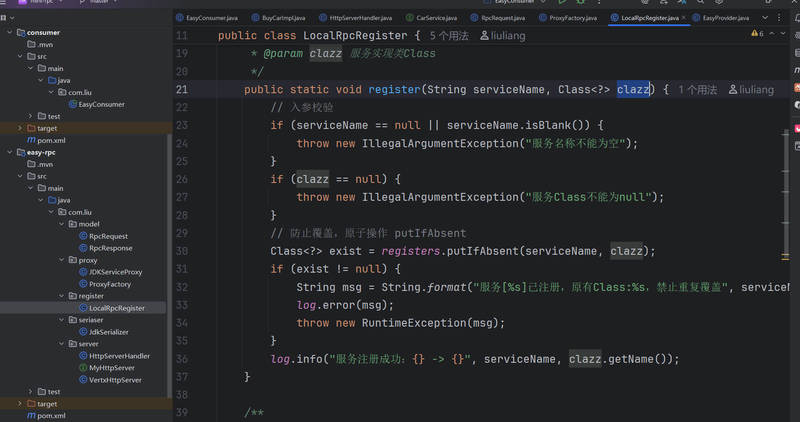Click the register method name
Screen dimensions: 800x422
pos(394,89)
